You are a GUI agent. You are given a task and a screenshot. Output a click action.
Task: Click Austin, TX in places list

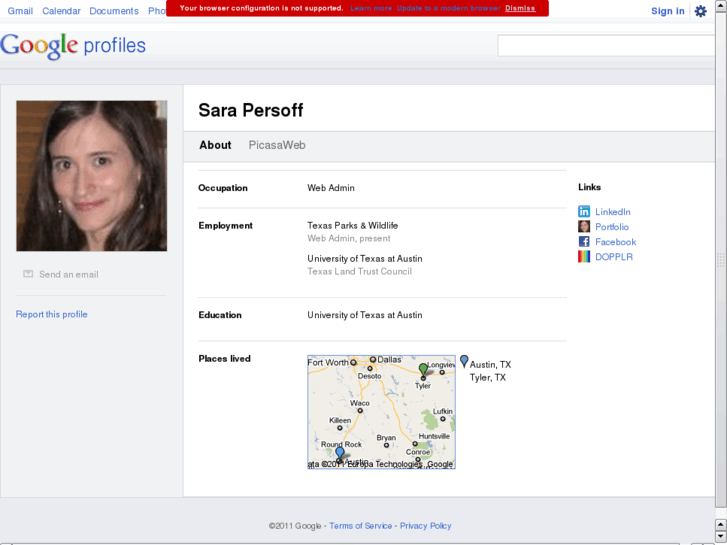pos(490,365)
